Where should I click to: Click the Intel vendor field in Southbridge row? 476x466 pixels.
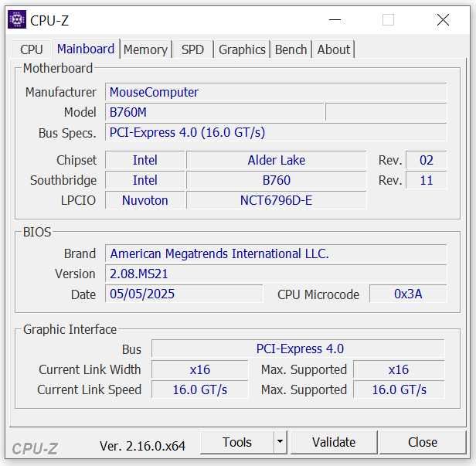tap(145, 180)
